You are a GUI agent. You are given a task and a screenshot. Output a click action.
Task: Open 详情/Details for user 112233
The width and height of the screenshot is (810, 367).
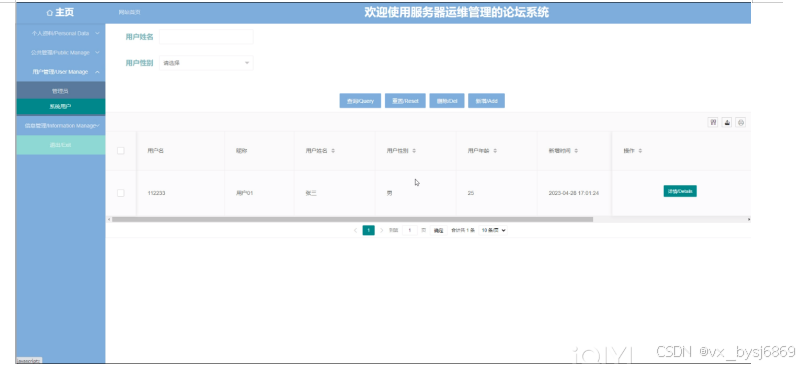point(680,191)
